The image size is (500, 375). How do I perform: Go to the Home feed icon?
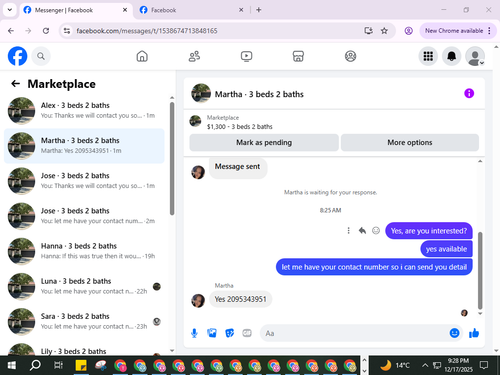[142, 56]
